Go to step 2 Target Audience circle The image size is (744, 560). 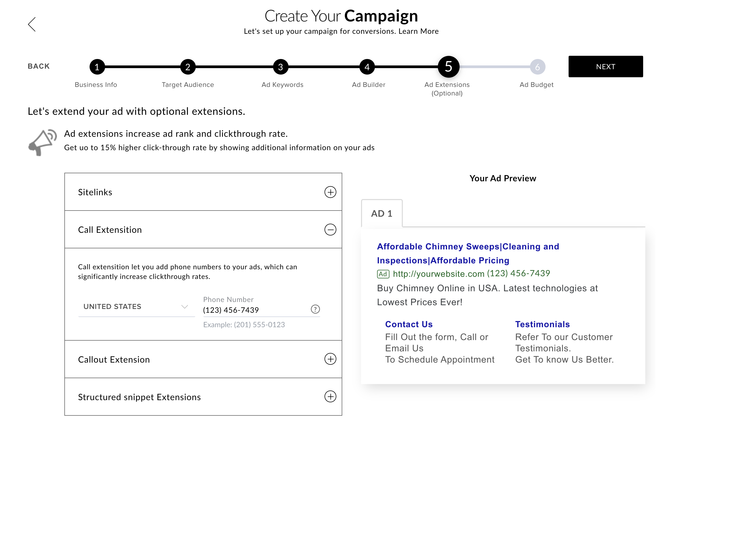pos(188,67)
